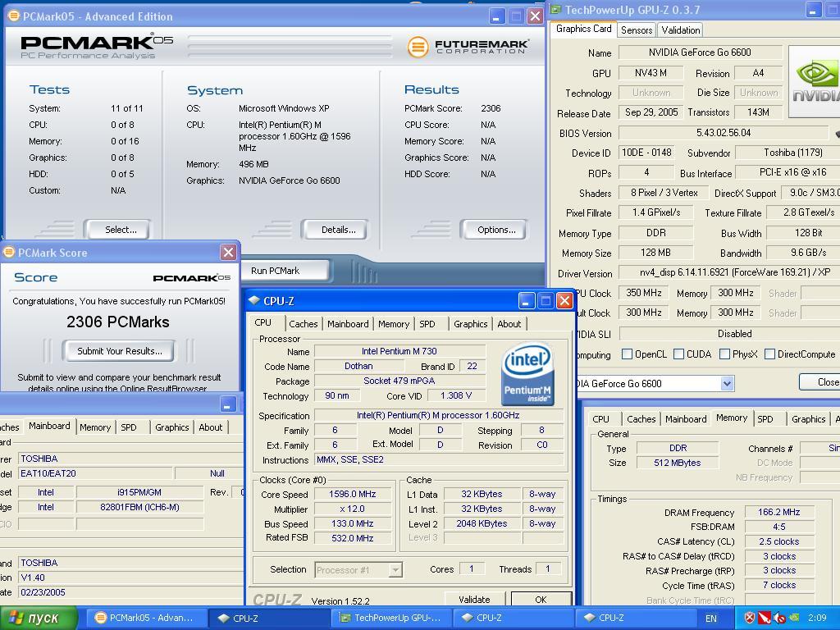Click the GPU-Z title bar icon
This screenshot has width=840, height=630.
click(x=556, y=10)
